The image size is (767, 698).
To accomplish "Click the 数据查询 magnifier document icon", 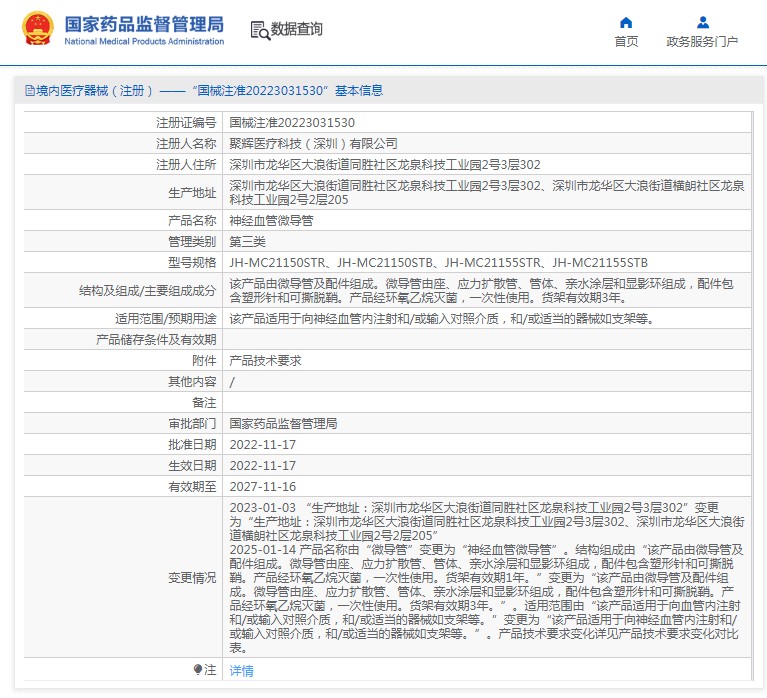I will [x=259, y=30].
